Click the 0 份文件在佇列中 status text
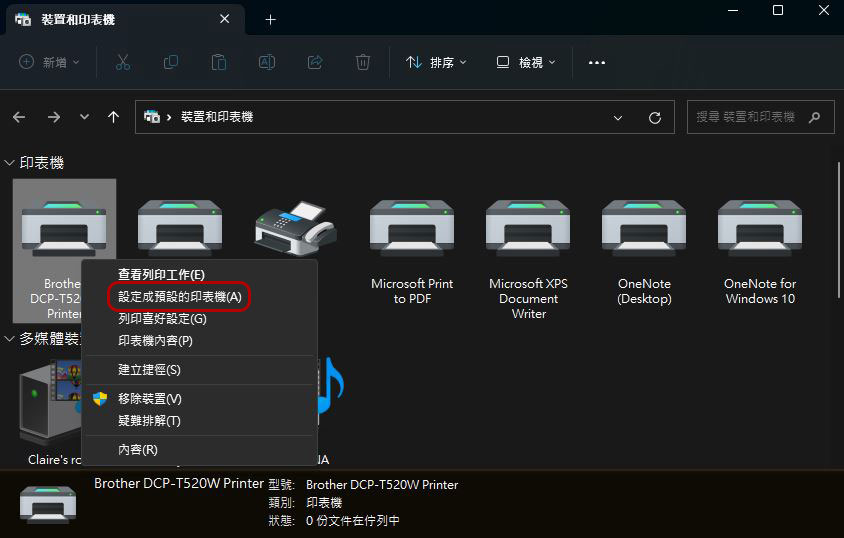 tap(353, 521)
